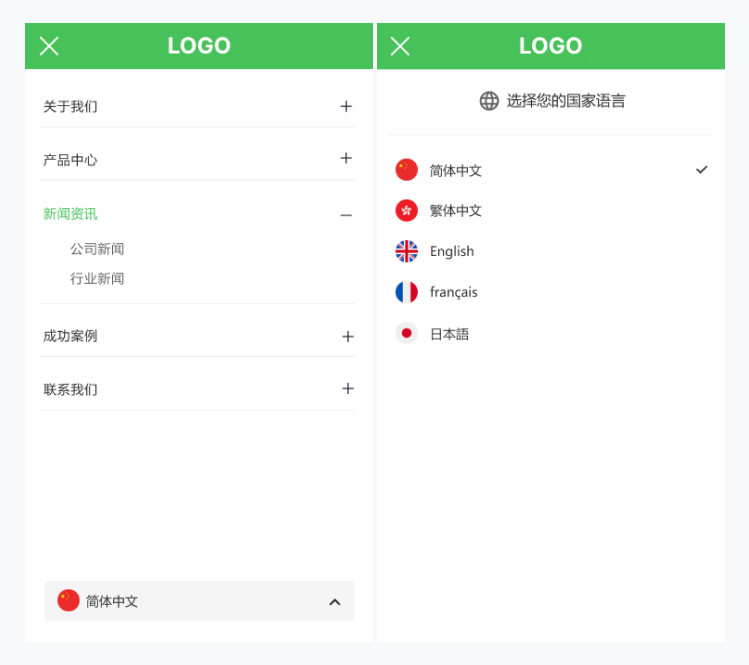Collapse the 新闻资讯 section

pos(346,215)
